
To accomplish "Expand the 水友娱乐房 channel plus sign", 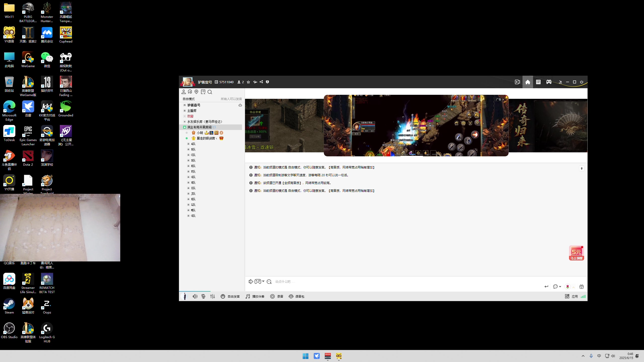I will point(185,122).
